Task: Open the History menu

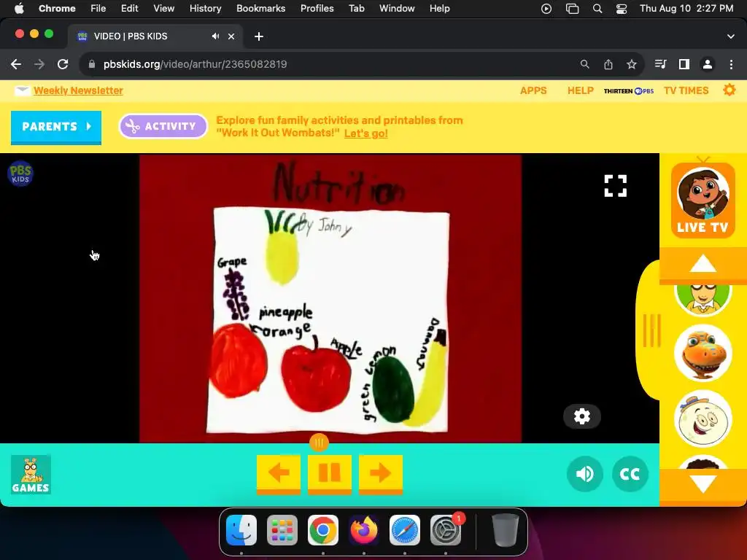Action: tap(205, 8)
